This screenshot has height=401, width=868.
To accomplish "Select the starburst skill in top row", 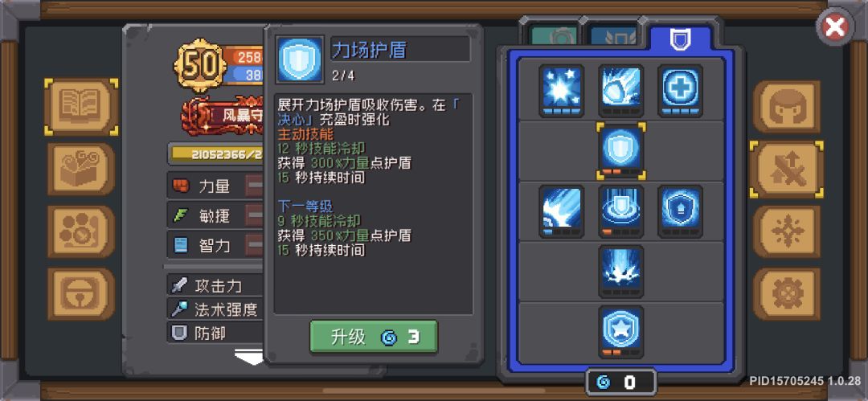I will coord(561,90).
